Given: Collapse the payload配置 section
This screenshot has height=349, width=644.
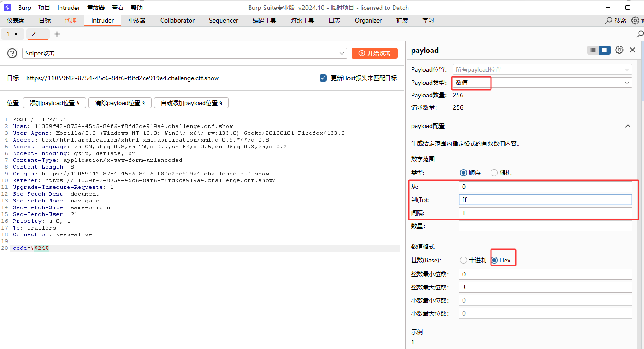Looking at the screenshot, I should (x=628, y=126).
